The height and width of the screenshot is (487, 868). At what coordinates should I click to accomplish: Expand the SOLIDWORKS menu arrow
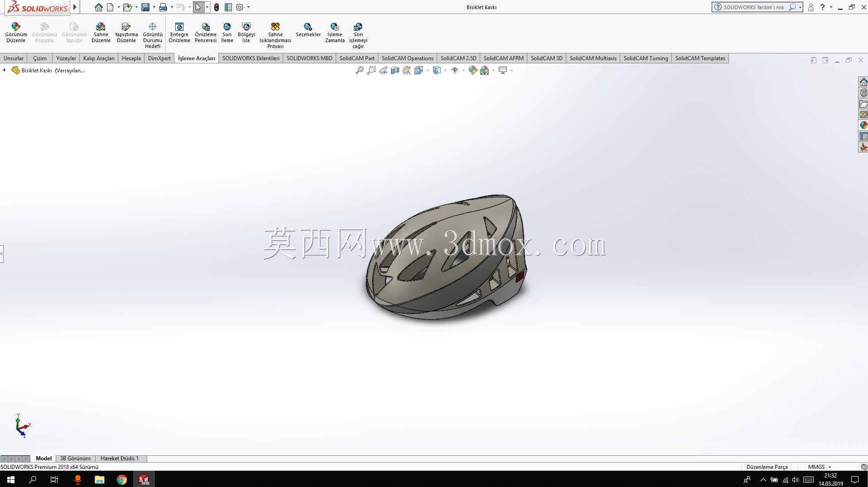tap(75, 7)
